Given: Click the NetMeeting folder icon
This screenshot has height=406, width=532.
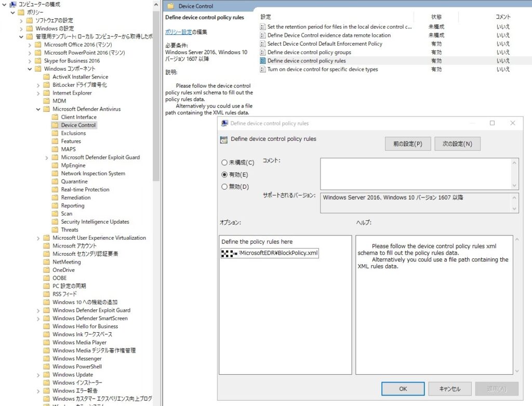Looking at the screenshot, I should tap(46, 261).
